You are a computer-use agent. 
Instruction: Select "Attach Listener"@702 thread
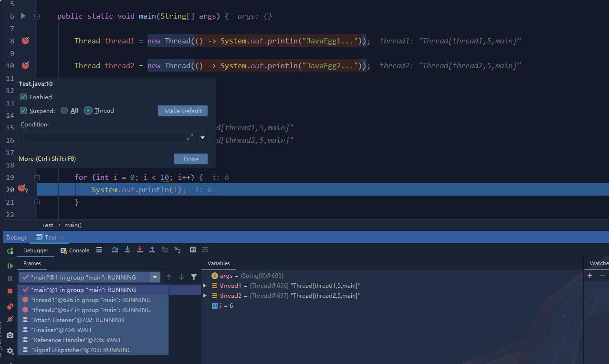pyautogui.click(x=93, y=320)
